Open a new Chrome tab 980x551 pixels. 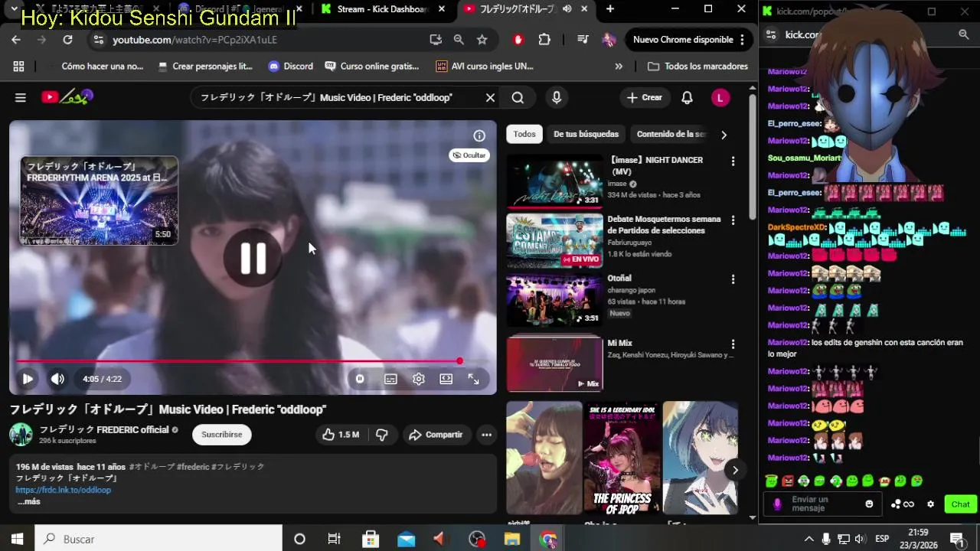point(610,9)
